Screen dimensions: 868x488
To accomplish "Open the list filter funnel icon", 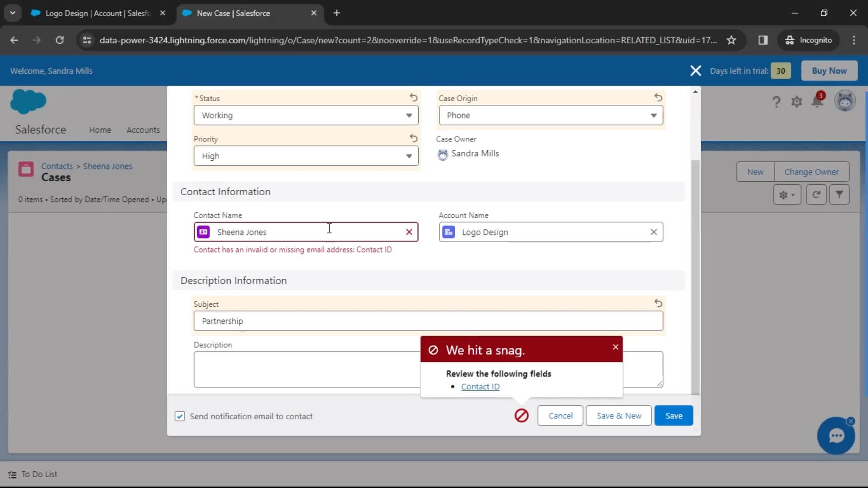I will coord(839,195).
